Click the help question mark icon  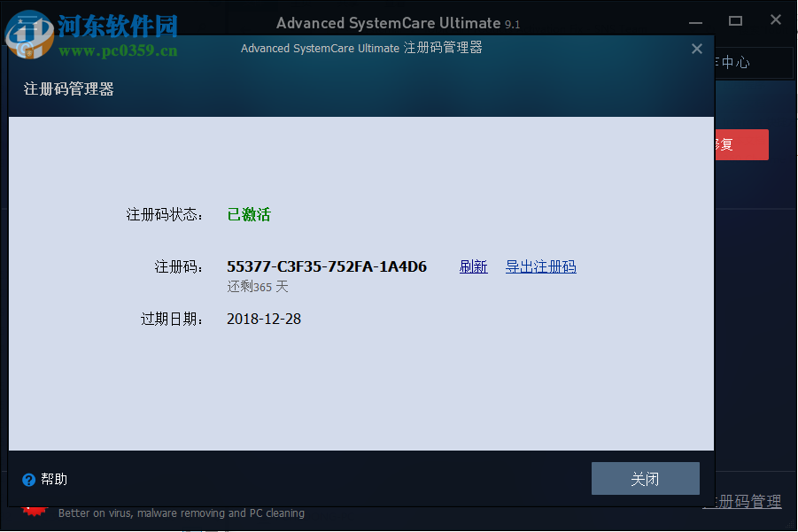pos(27,479)
